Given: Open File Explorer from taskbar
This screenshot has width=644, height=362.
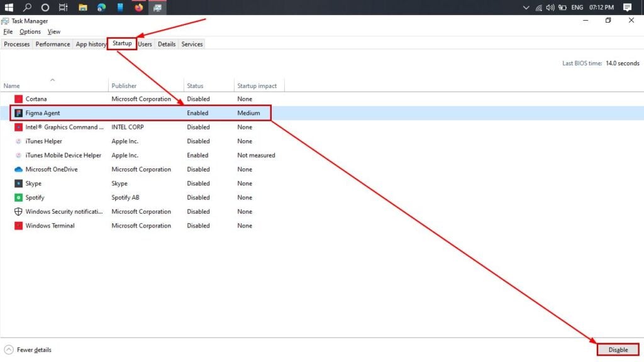Looking at the screenshot, I should 83,8.
